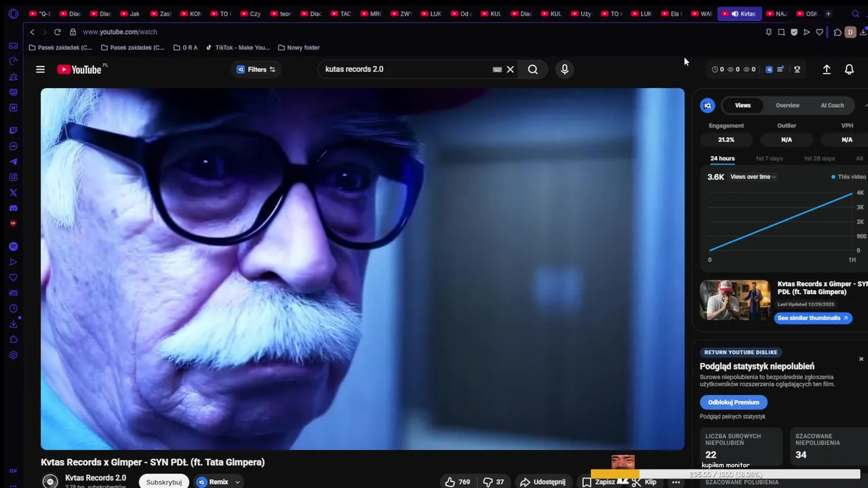Open the three-dot more actions menu
Viewport: 868px width, 488px height.
[675, 482]
